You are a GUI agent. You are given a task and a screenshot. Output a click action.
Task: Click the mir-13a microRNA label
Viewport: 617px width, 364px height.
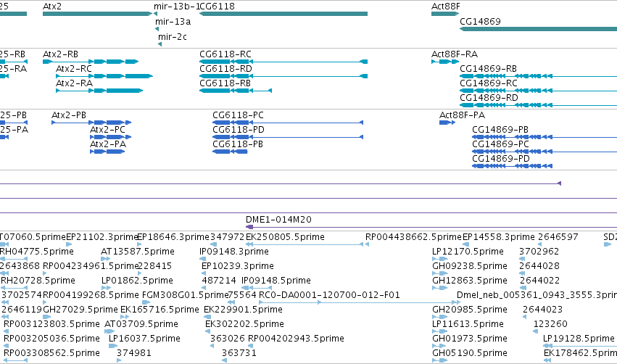(x=173, y=22)
